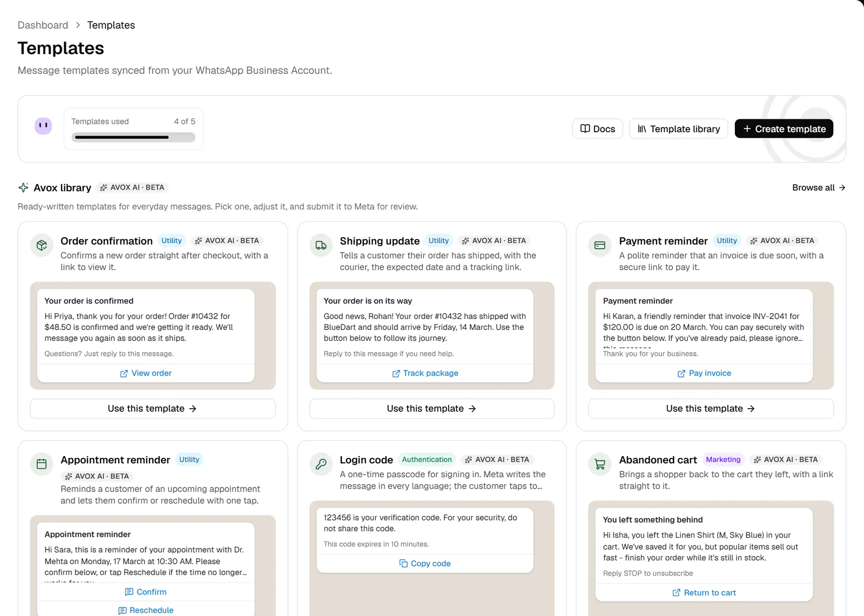This screenshot has height=616, width=864.
Task: Click the Templates used progress bar
Action: pyautogui.click(x=134, y=137)
